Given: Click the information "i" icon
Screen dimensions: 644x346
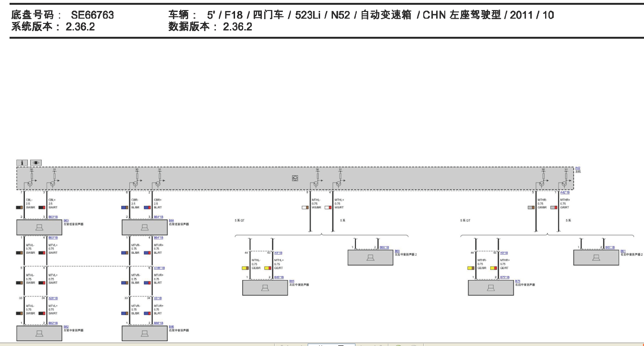Looking at the screenshot, I should click(22, 162).
